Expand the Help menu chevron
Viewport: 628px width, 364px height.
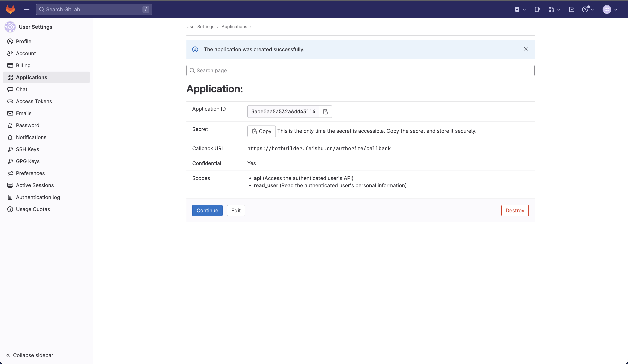click(592, 9)
